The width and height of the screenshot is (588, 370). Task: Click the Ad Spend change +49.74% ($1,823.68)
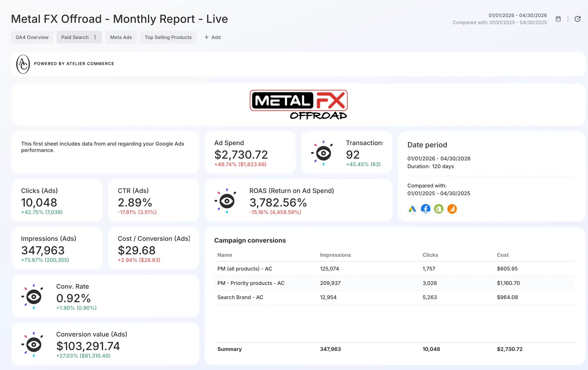240,164
